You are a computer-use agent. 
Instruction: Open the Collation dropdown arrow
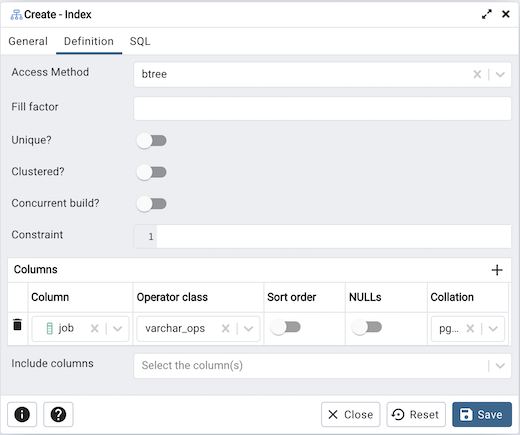[493, 329]
